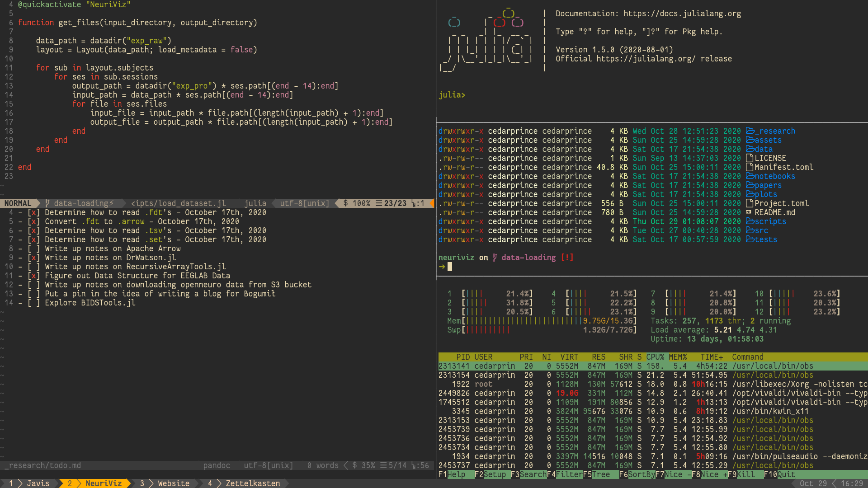Switch to the Zettelkasten tmux window
The height and width of the screenshot is (488, 868).
point(252,483)
